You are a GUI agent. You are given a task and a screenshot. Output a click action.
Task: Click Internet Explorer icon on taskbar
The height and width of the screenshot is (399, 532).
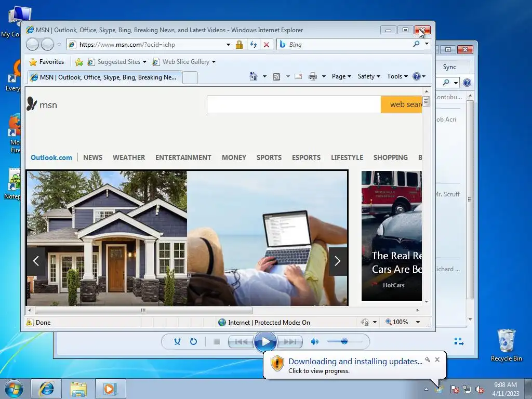[x=46, y=389]
